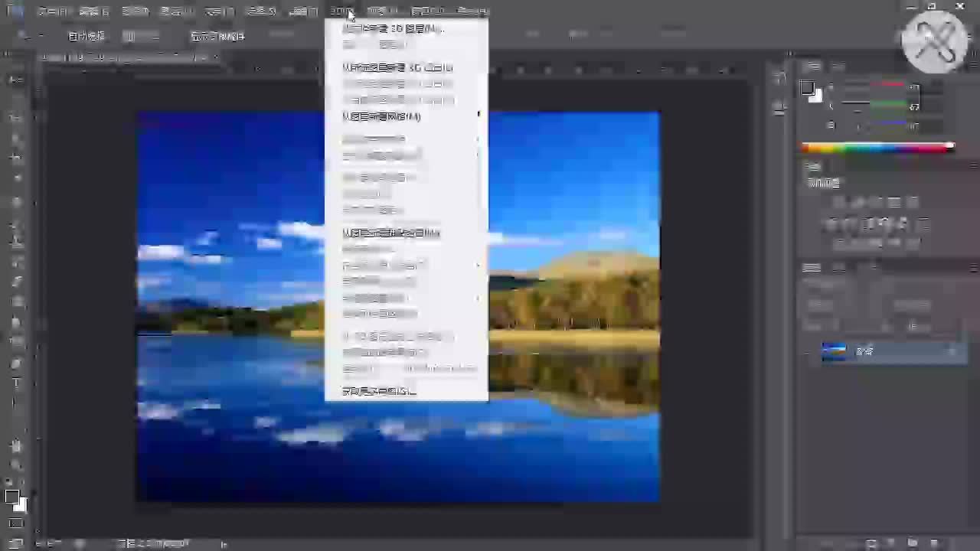Screen dimensions: 980x551
Task: Select the Zoom tool
Action: [15, 465]
